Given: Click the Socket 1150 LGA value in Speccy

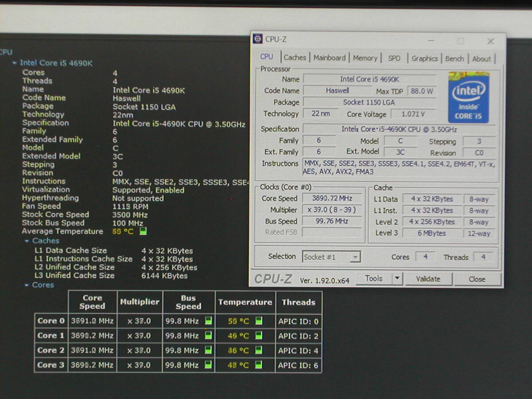Looking at the screenshot, I should tap(144, 107).
